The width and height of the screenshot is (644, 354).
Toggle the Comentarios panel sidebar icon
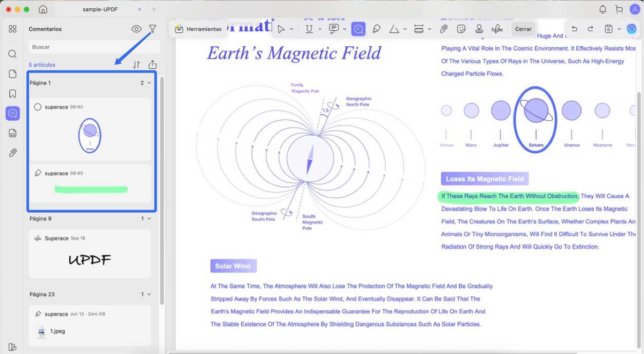13,113
